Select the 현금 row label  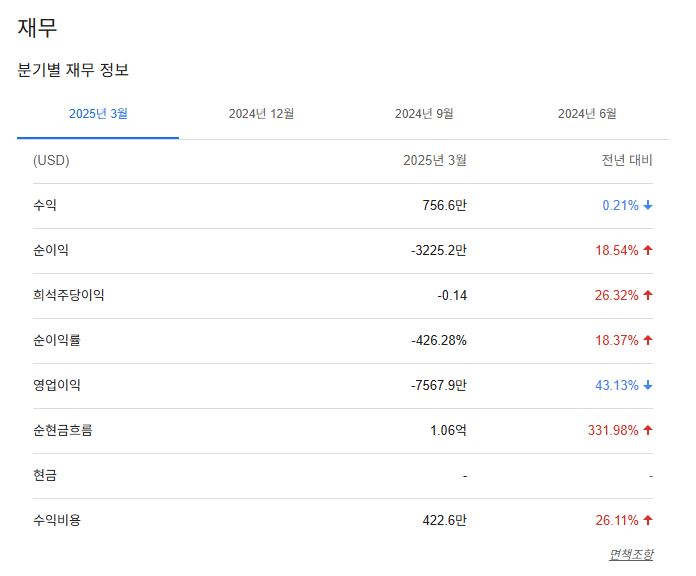point(45,475)
